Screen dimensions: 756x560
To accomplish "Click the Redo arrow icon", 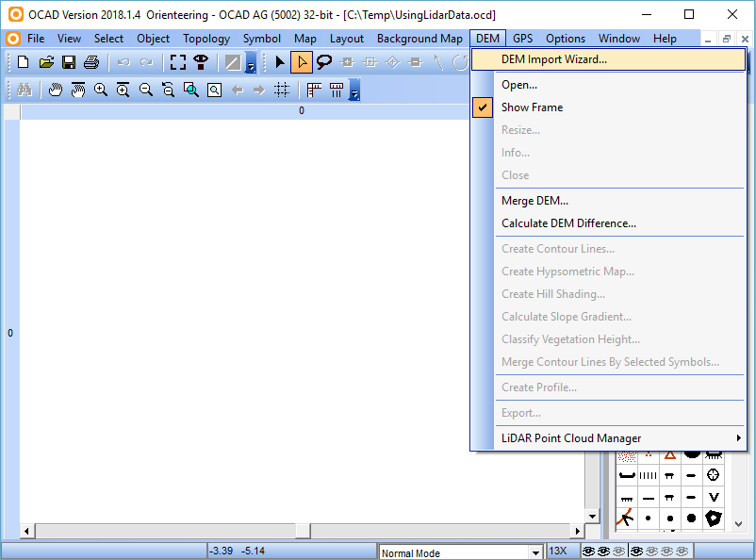I will coord(146,62).
